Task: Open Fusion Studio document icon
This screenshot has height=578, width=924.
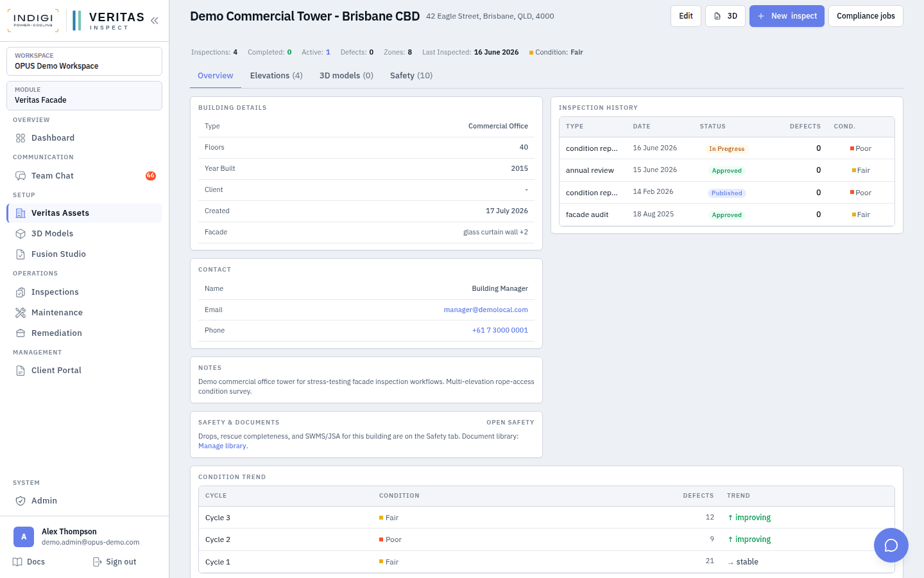Action: point(21,254)
